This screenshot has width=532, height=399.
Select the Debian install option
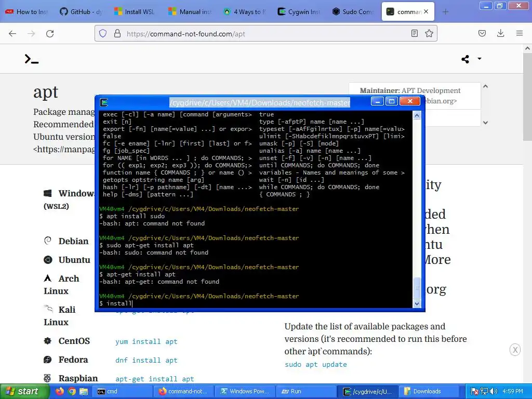[73, 241]
